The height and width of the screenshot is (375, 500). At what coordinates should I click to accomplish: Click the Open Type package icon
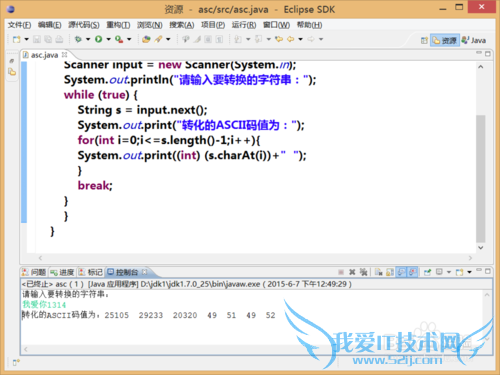pyautogui.click(x=146, y=39)
